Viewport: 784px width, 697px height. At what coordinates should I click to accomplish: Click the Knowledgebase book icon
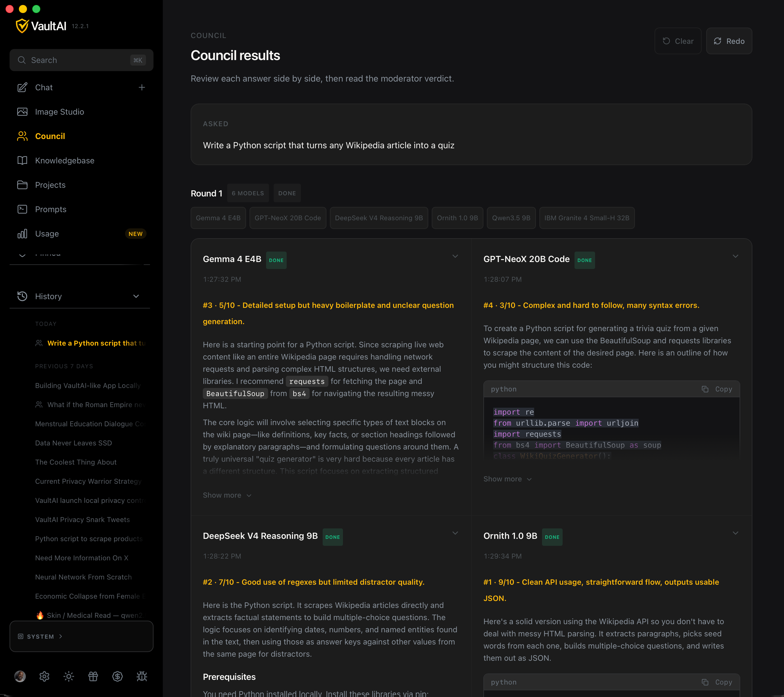click(22, 160)
